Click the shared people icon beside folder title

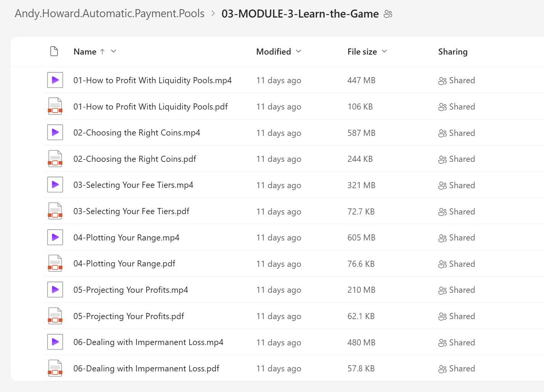pyautogui.click(x=388, y=14)
